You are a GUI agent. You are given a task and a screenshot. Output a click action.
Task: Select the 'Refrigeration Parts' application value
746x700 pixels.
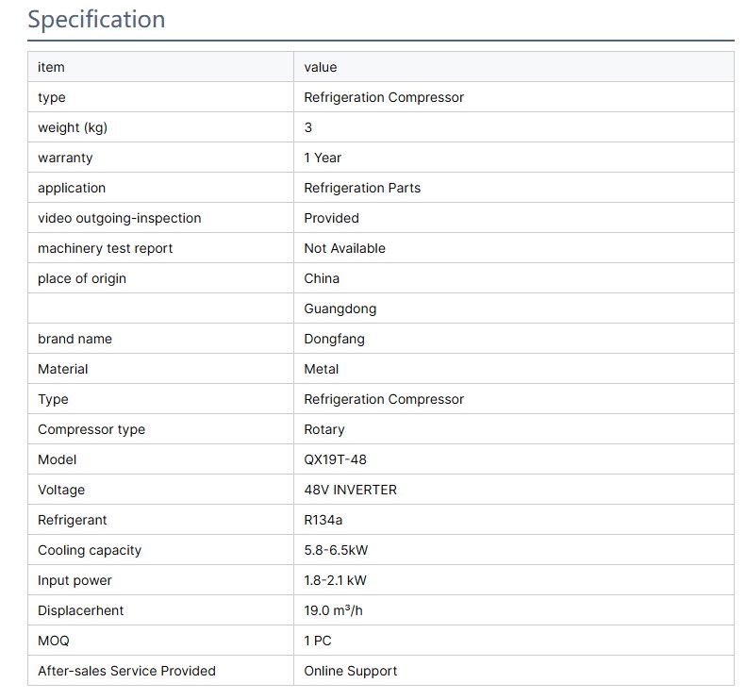click(362, 188)
